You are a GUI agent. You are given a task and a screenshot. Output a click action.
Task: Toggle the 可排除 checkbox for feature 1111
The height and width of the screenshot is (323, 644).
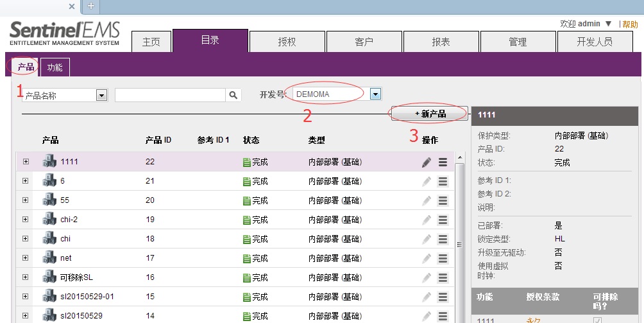click(597, 320)
